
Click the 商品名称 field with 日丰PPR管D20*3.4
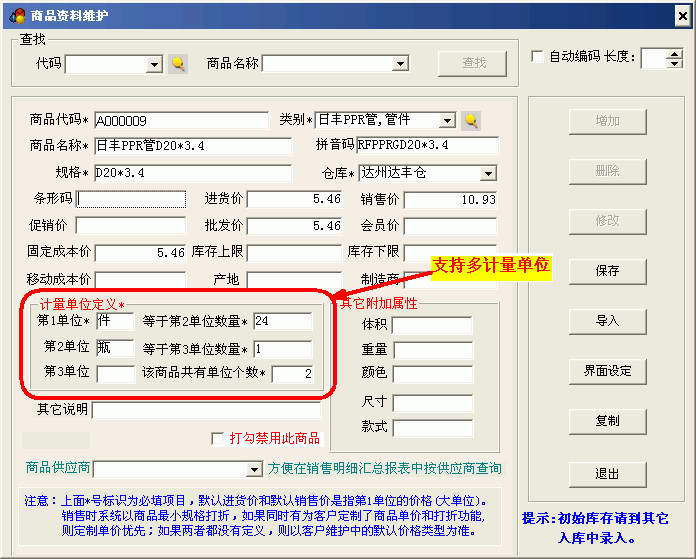coord(193,146)
